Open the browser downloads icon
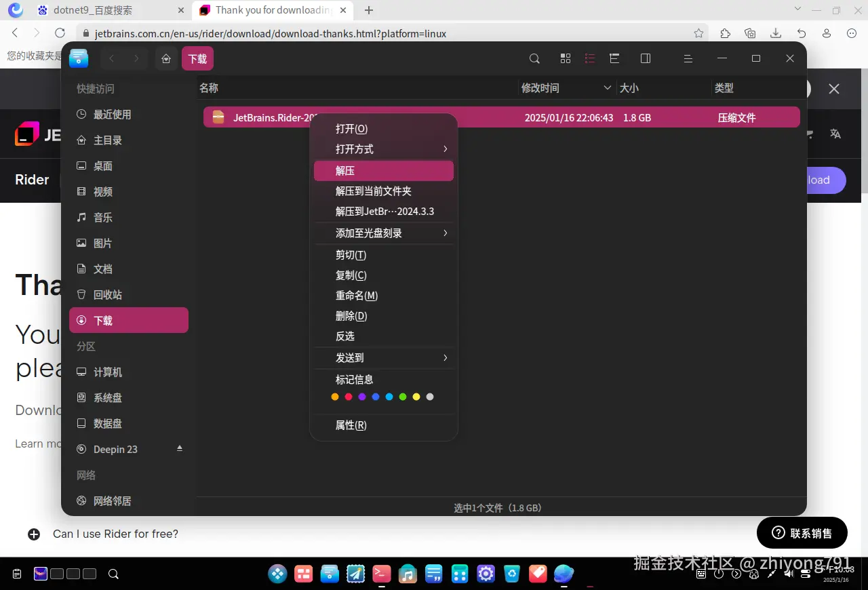Image resolution: width=868 pixels, height=590 pixels. (x=776, y=33)
